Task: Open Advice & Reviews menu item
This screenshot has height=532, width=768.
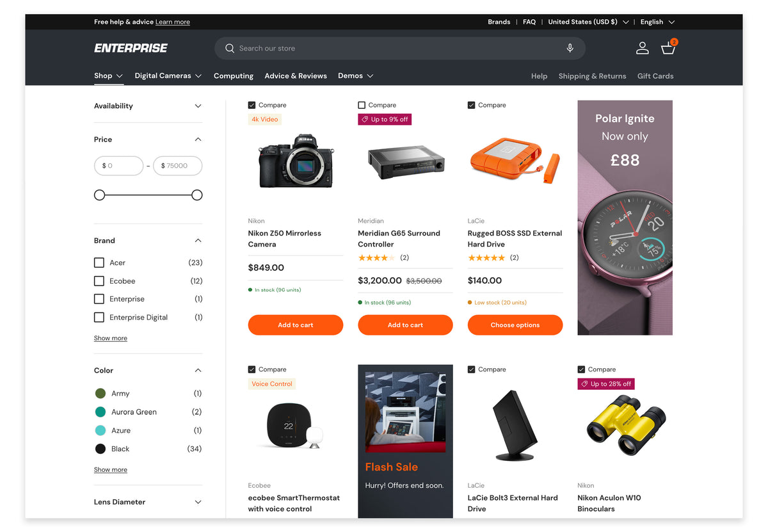Action: 296,76
